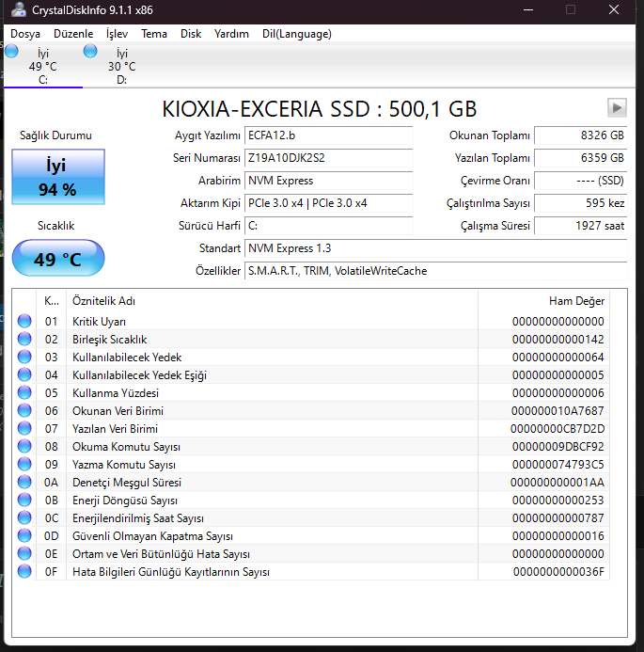This screenshot has width=644, height=652.
Task: Select the Kullanma Yüzdesi row text
Action: click(115, 393)
